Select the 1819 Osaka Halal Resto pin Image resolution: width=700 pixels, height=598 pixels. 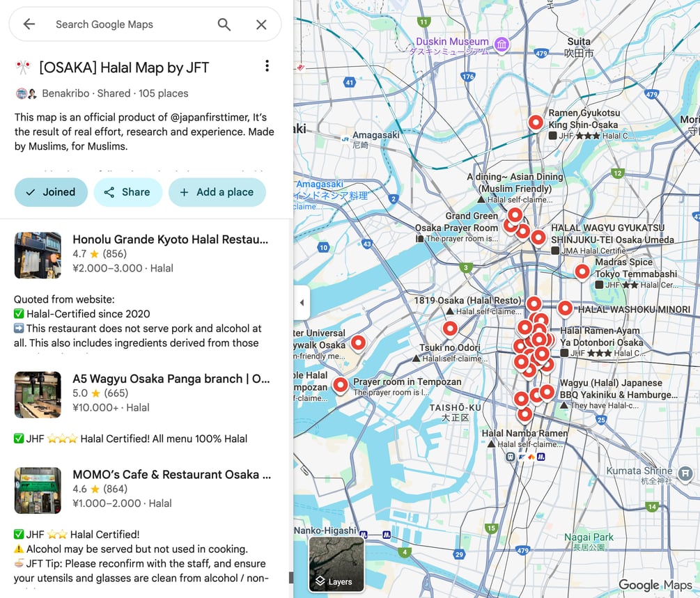(534, 304)
